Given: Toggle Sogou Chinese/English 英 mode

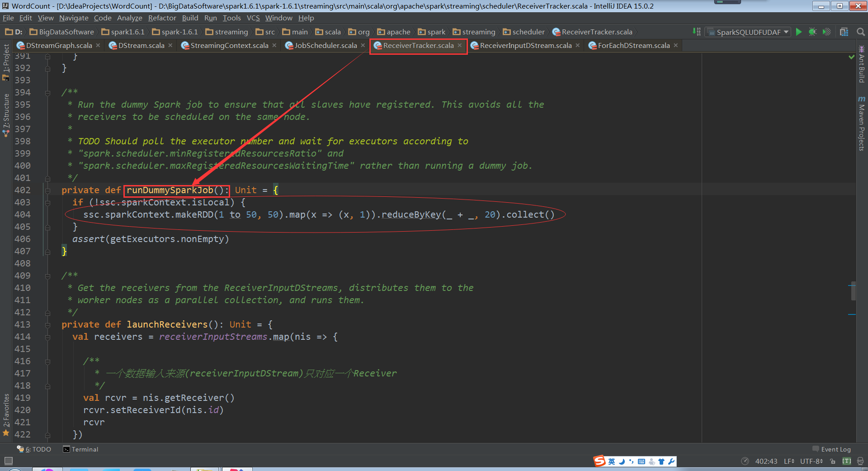Looking at the screenshot, I should point(612,461).
